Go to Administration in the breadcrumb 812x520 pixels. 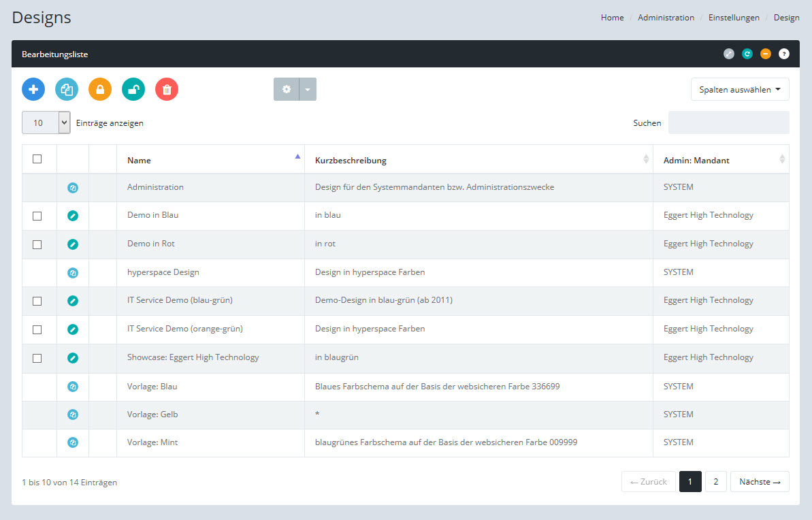click(x=666, y=18)
